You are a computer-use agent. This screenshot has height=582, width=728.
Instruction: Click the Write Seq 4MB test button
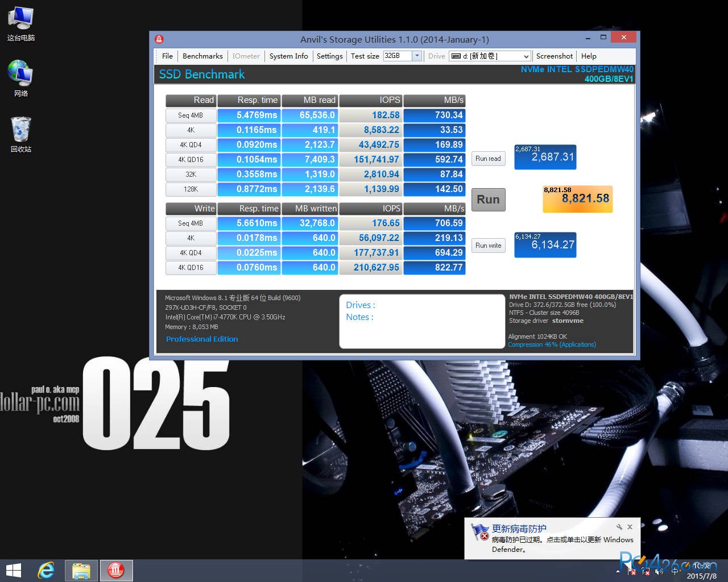[x=191, y=223]
